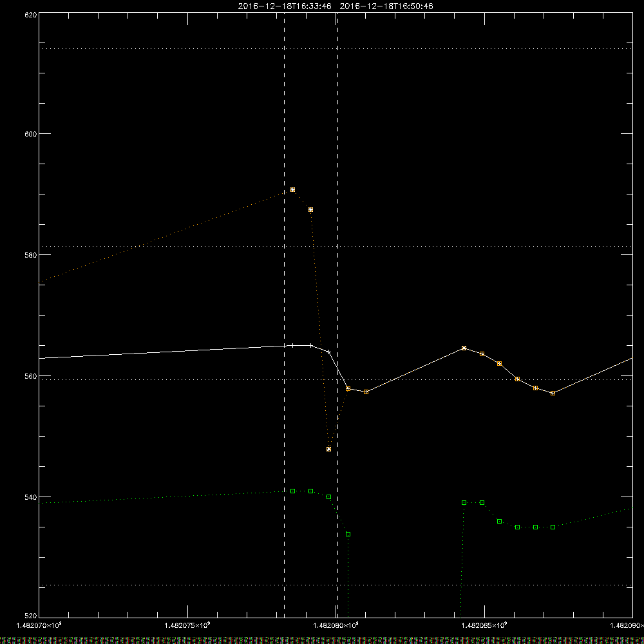
Task: Click the dashed vertical marker for 16:33:46
Action: tap(284, 315)
